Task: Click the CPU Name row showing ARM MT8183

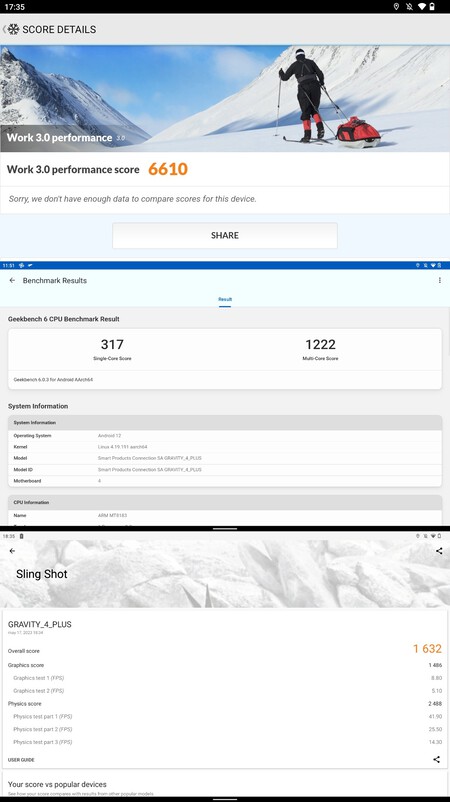Action: tap(225, 516)
